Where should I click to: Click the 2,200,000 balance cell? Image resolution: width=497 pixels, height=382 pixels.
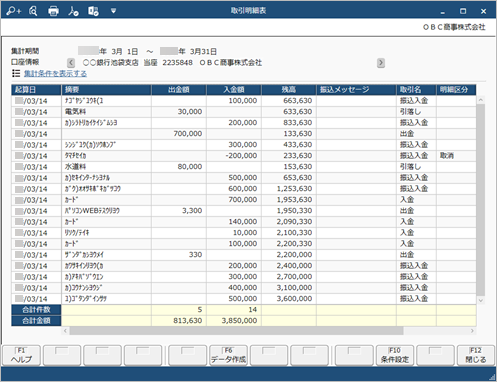click(x=289, y=255)
